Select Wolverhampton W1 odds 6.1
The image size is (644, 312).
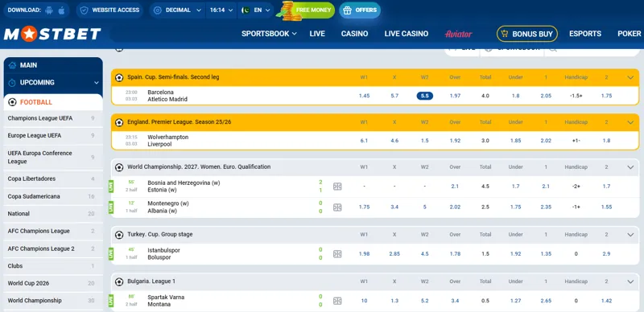point(364,141)
